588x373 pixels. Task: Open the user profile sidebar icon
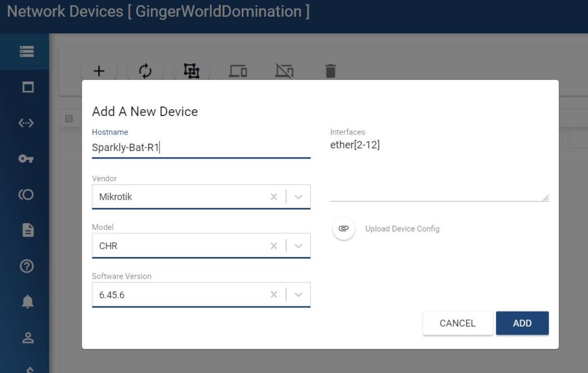(28, 338)
